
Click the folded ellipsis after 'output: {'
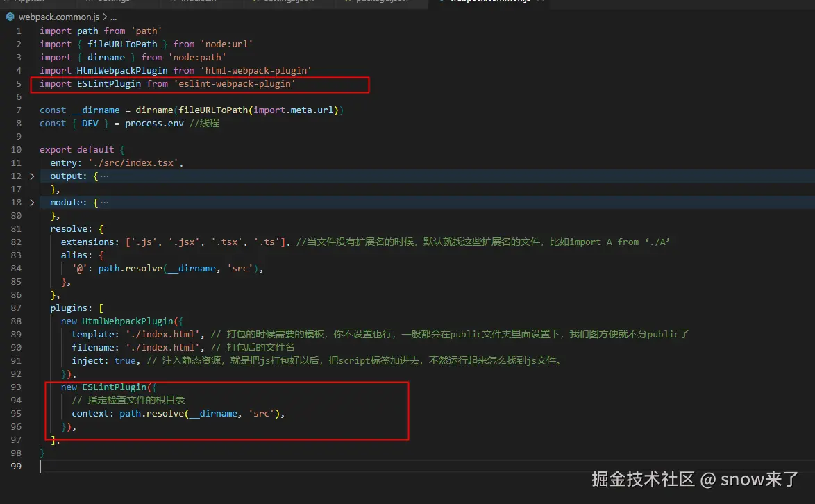(104, 176)
